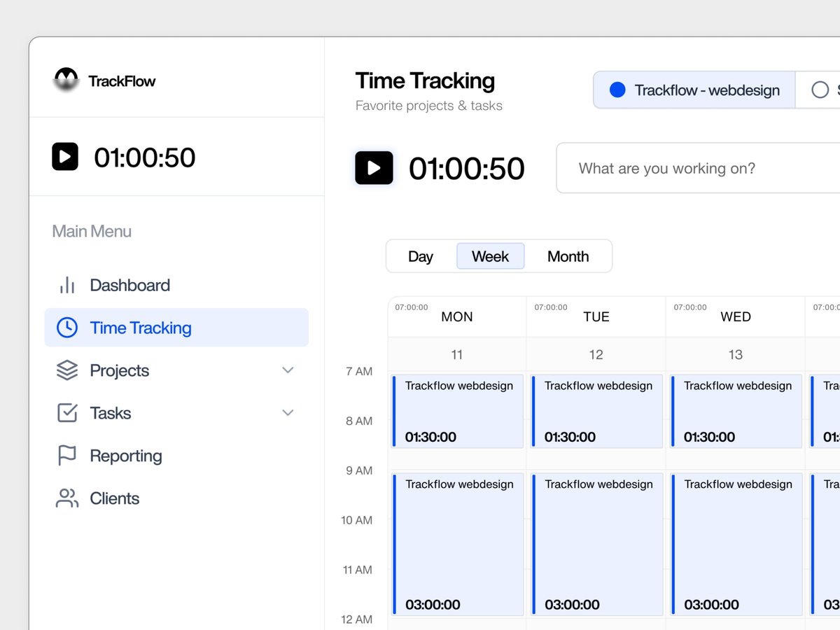This screenshot has height=630, width=840.
Task: Switch to Day view
Action: click(x=421, y=256)
